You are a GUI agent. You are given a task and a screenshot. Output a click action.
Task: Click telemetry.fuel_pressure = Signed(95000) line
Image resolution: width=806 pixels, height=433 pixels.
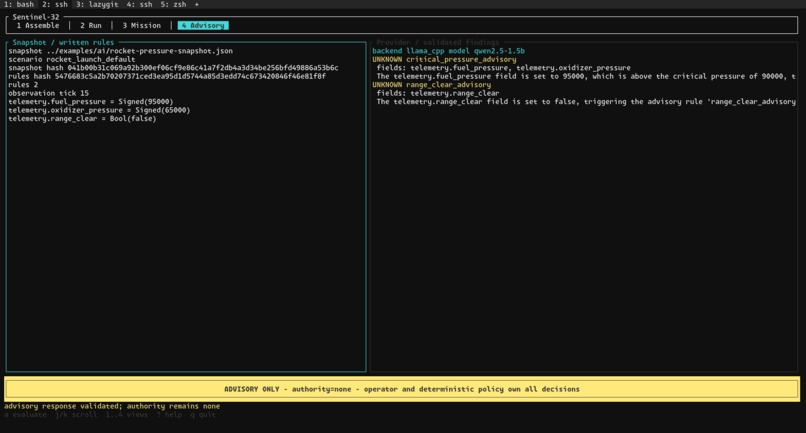point(90,102)
